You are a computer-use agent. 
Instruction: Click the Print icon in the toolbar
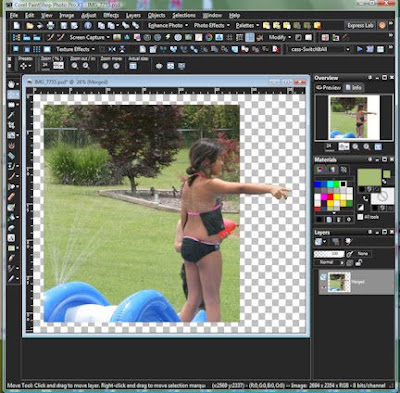click(50, 25)
